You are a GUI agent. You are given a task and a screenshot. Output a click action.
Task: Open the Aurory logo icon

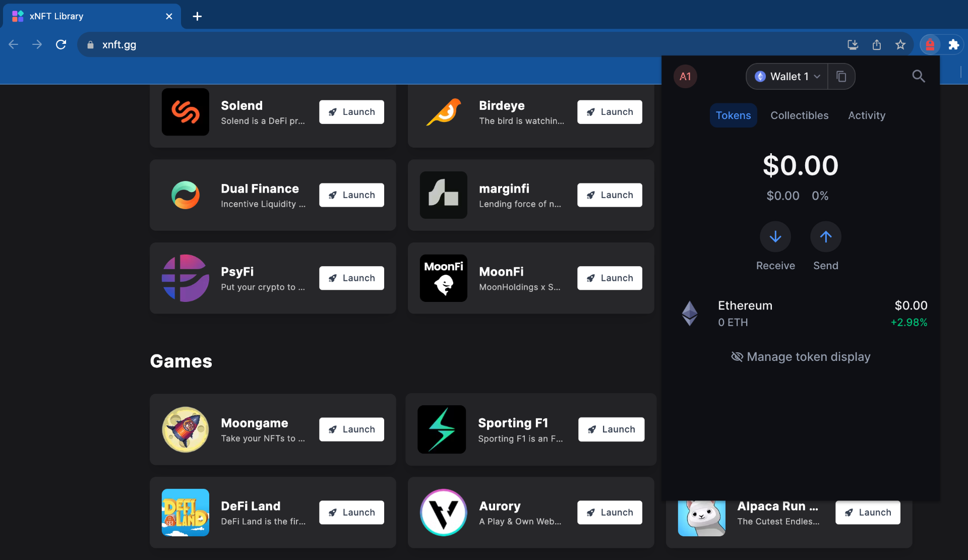tap(443, 513)
